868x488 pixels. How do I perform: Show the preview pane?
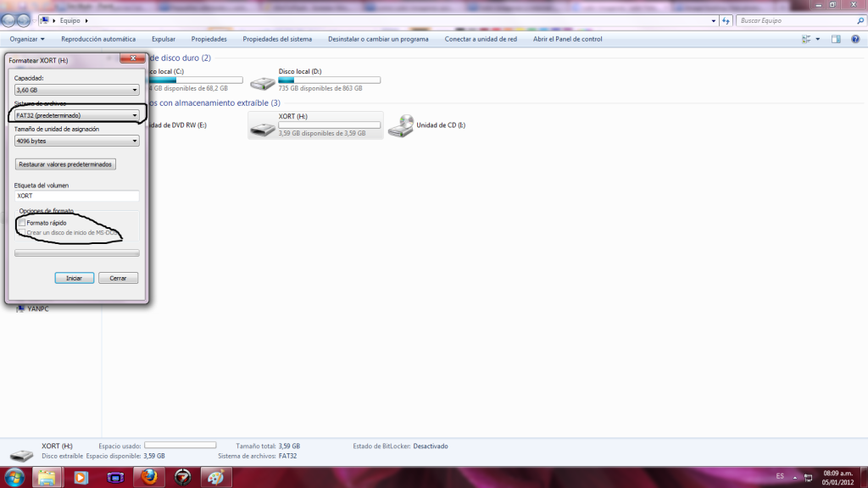tap(836, 39)
